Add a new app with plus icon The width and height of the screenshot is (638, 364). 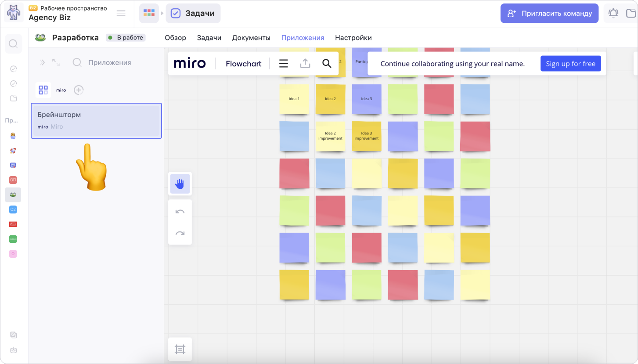79,90
